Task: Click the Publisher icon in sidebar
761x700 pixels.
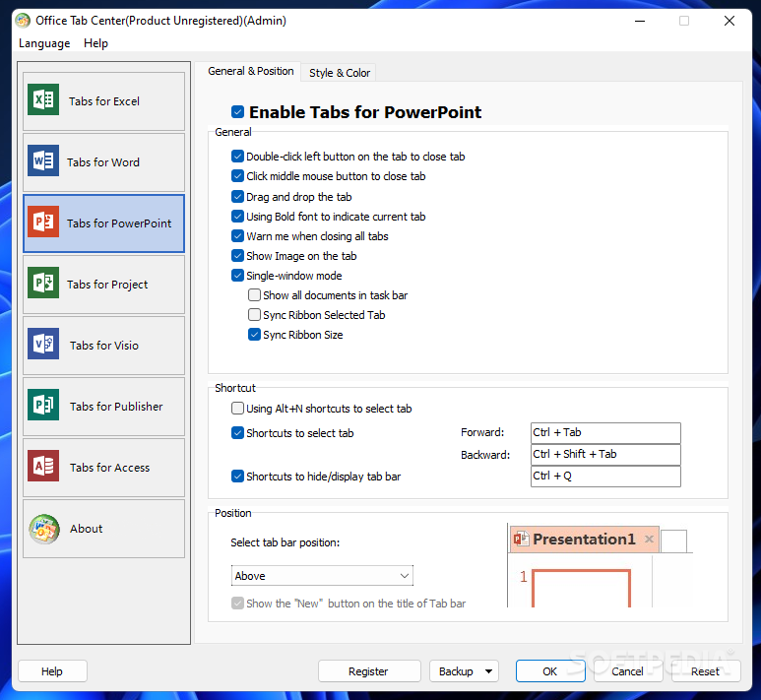Action: click(x=43, y=405)
